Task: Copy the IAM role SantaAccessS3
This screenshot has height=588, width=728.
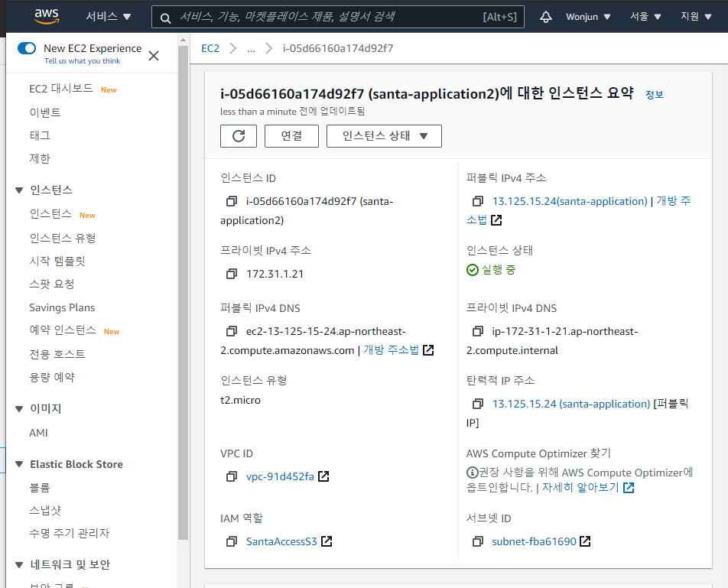Action: [231, 541]
